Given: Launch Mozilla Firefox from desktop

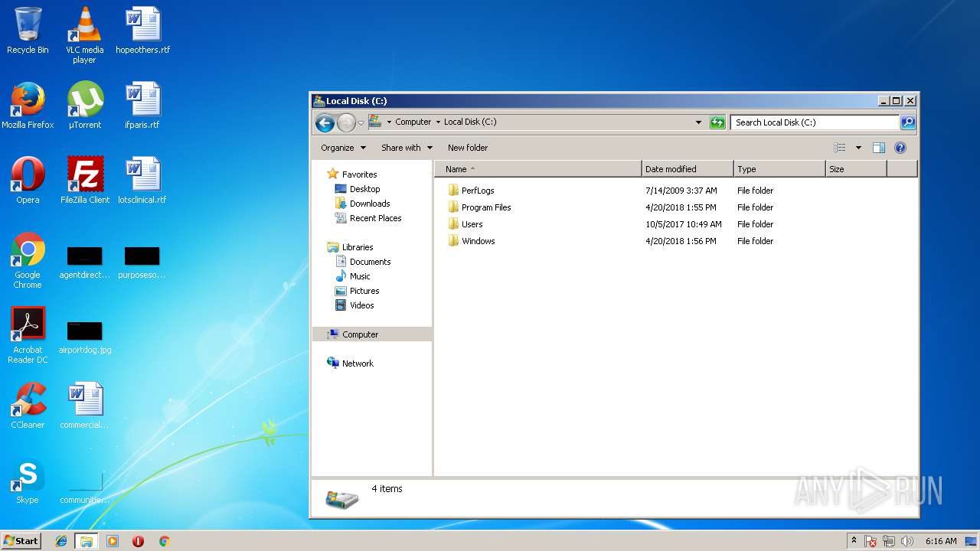Looking at the screenshot, I should pos(28,106).
